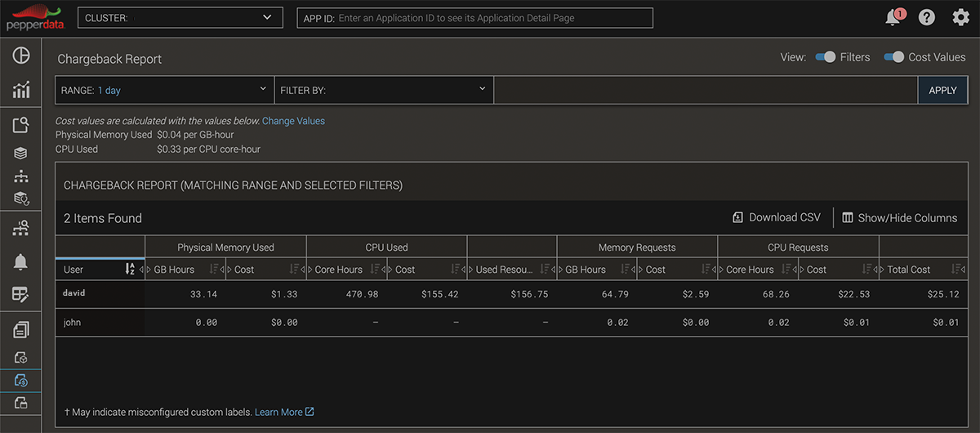Click the stacked layers sidebar icon

click(21, 153)
